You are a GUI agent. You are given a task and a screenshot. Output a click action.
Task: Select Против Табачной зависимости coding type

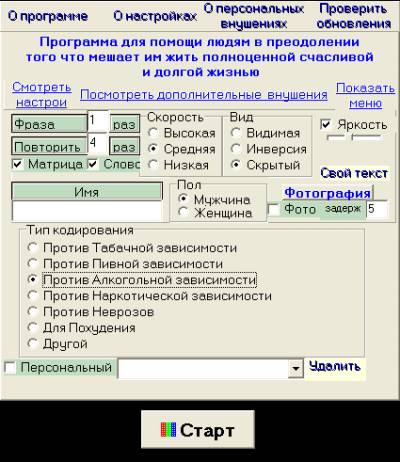(32, 248)
